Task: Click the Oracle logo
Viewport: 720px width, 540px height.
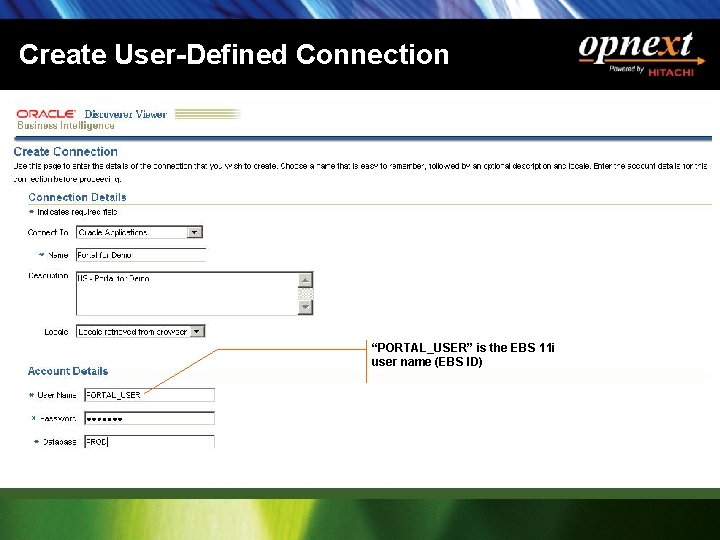Action: (45, 114)
